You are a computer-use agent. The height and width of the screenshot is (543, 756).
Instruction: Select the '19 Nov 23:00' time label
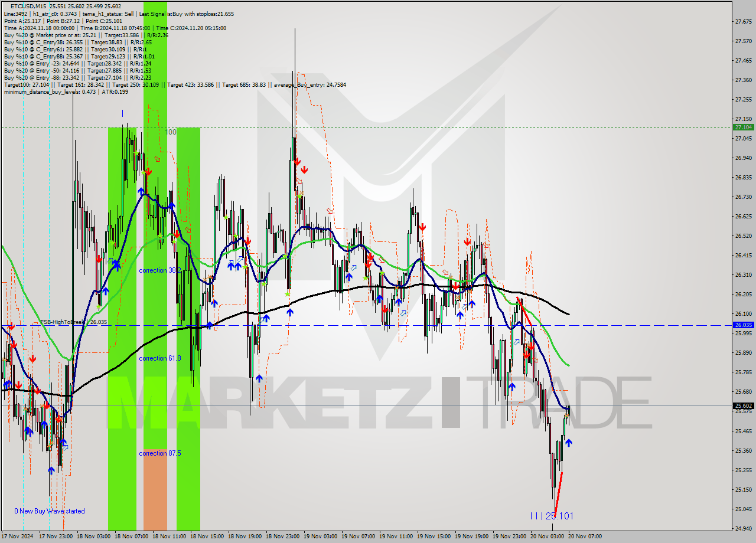coord(510,537)
